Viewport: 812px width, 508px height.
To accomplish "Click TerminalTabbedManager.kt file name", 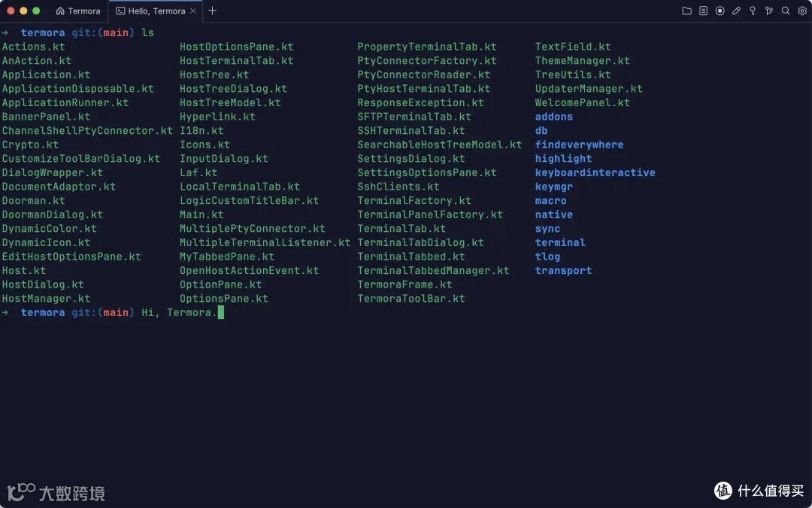I will pos(434,271).
